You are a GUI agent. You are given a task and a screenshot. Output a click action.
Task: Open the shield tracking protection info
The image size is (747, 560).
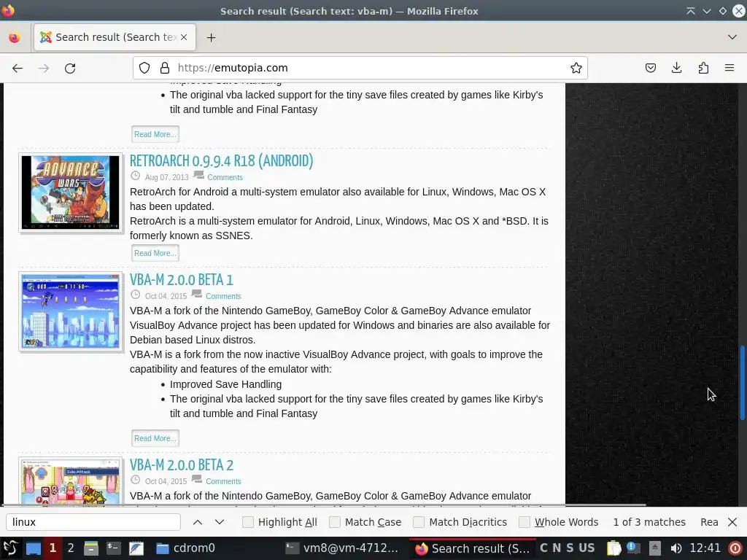tap(144, 68)
